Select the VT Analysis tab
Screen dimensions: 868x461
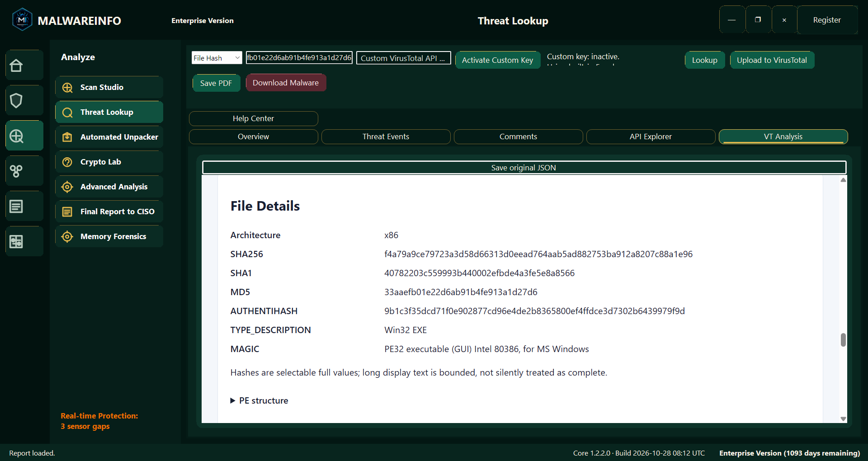783,136
